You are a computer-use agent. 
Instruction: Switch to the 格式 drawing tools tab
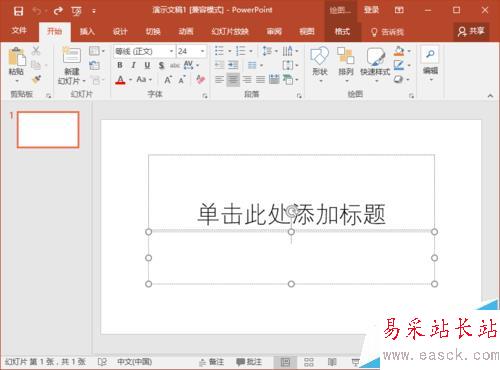[x=342, y=32]
